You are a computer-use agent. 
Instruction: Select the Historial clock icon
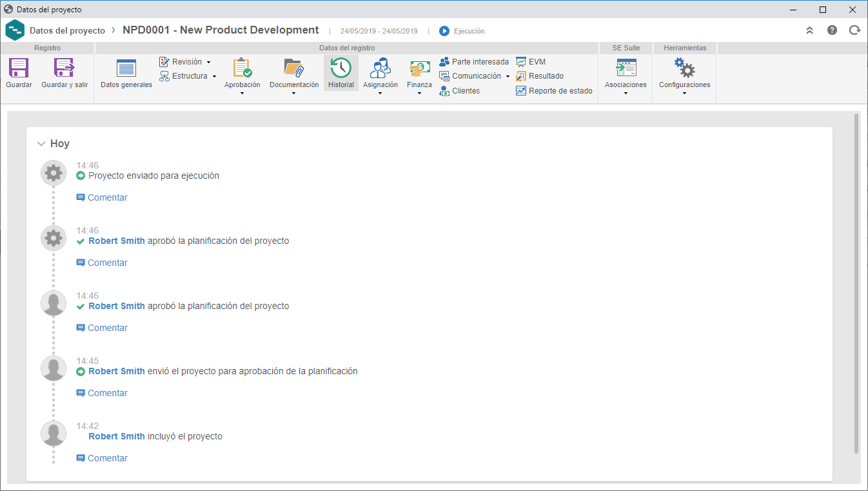point(340,68)
